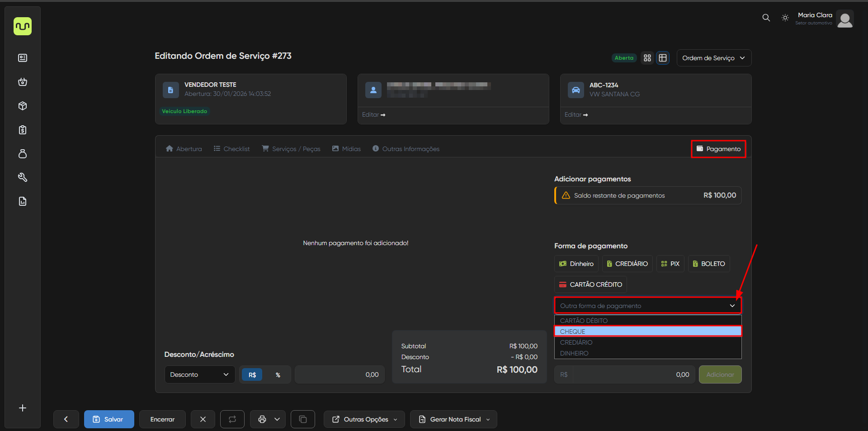Click the plus icon in sidebar
Image resolution: width=868 pixels, height=431 pixels.
pos(23,408)
